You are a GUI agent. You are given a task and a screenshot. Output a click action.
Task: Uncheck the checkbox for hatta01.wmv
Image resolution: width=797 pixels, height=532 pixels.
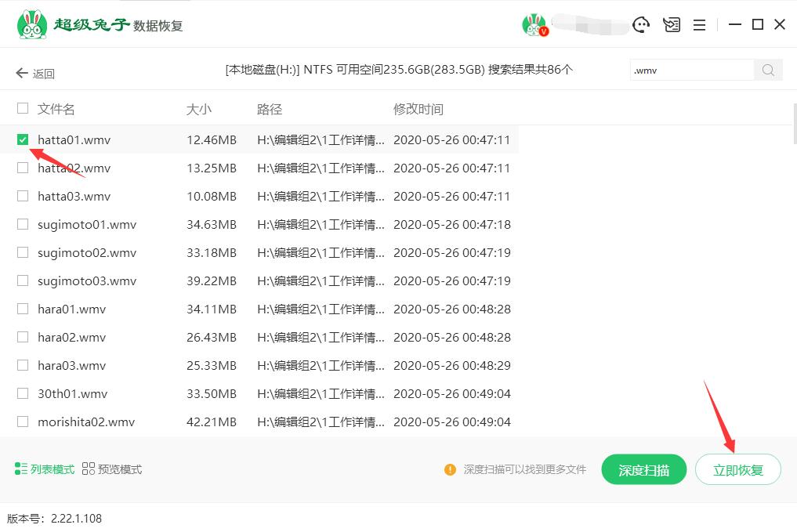tap(23, 139)
